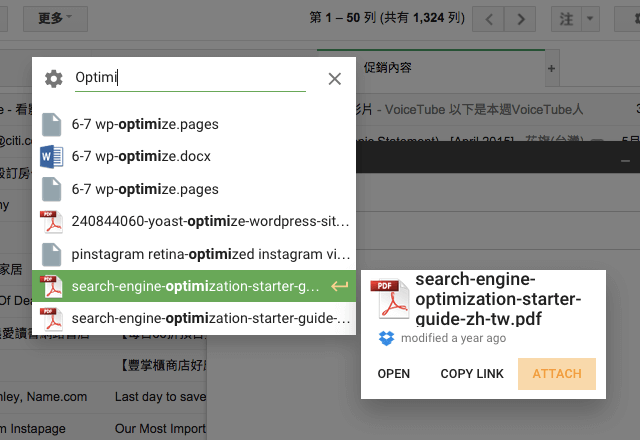
Task: Click OPEN in the file preview card
Action: (394, 373)
